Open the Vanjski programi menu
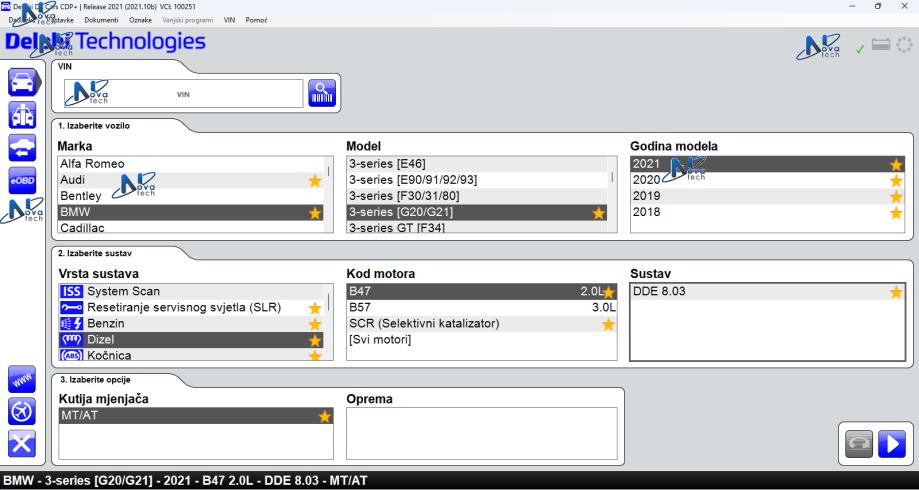Viewport: 919px width, 490px height. (x=188, y=20)
